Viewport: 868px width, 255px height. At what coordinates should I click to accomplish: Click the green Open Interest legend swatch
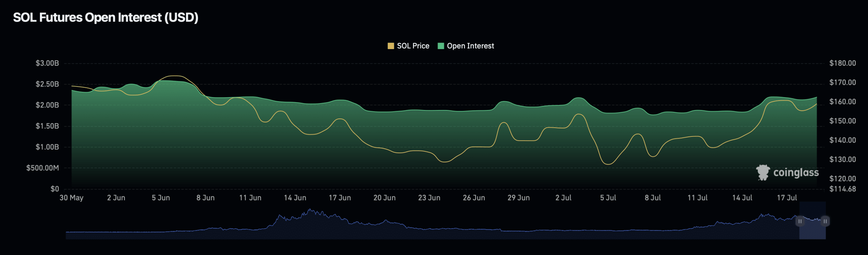pos(441,46)
